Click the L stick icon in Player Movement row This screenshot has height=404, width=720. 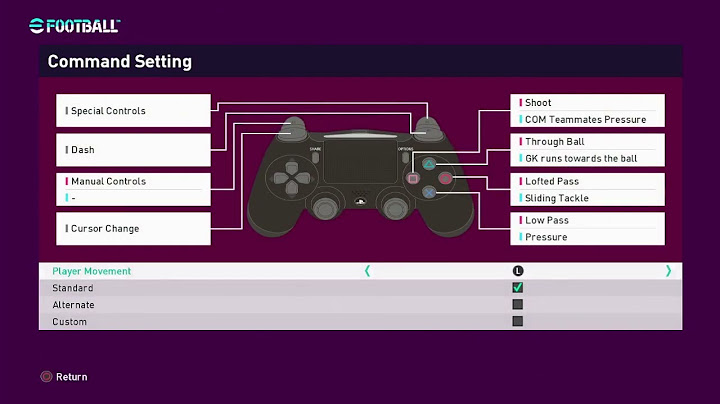point(518,271)
